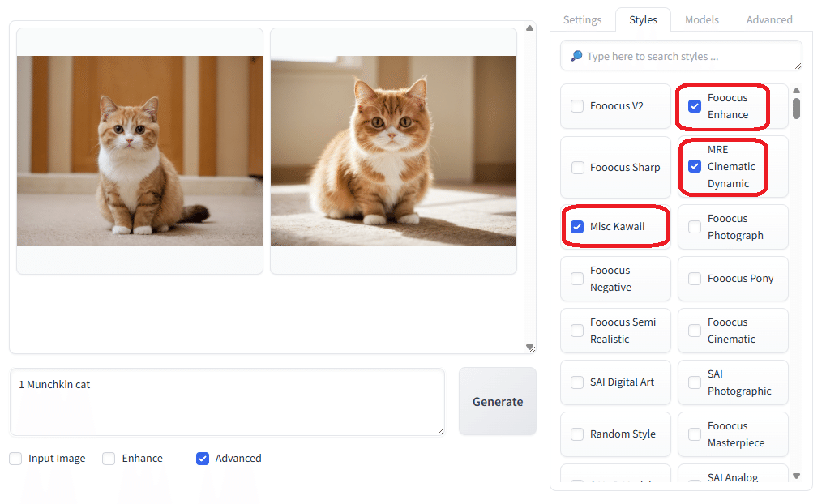Open the Models tab
The height and width of the screenshot is (504, 826).
tap(701, 20)
